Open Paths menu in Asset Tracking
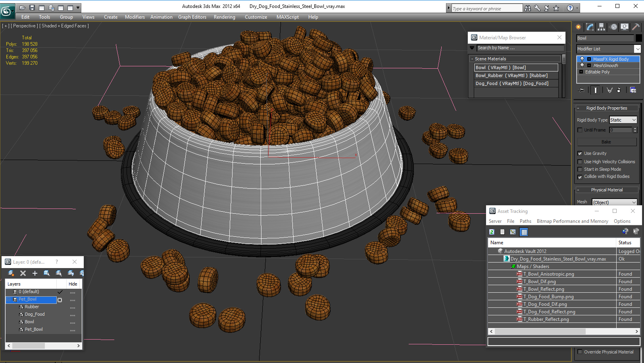644x363 pixels. (x=525, y=221)
